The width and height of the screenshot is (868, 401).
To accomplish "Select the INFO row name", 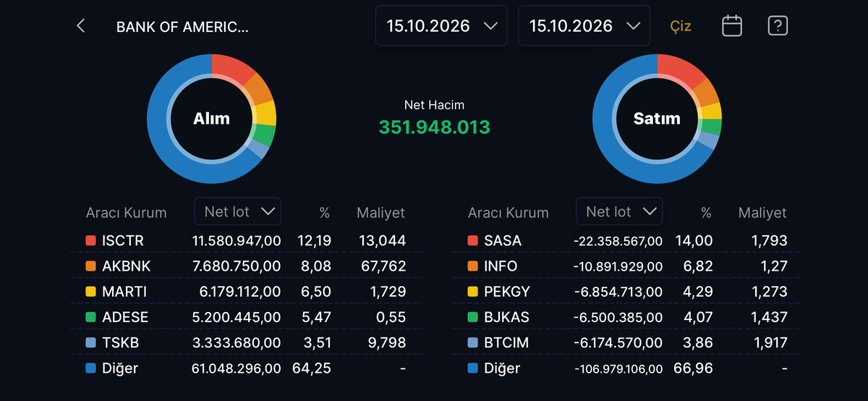I will pos(501,266).
